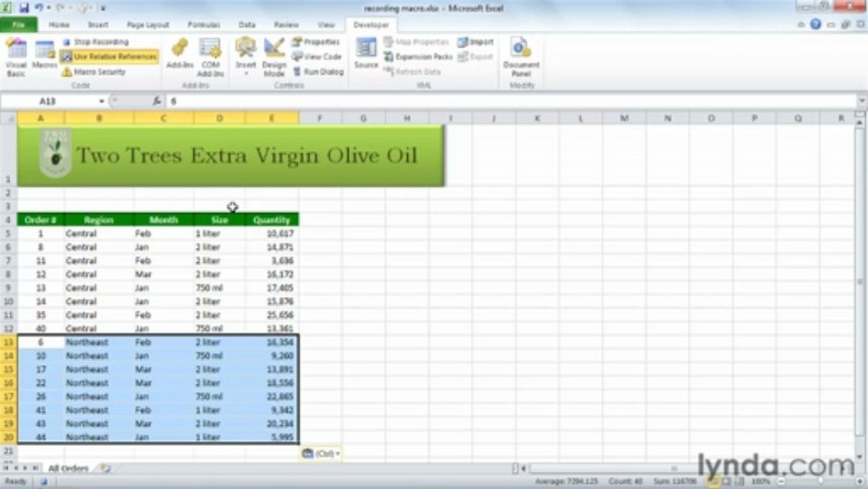
Task: Open the Add-Ins manager
Action: pos(180,54)
